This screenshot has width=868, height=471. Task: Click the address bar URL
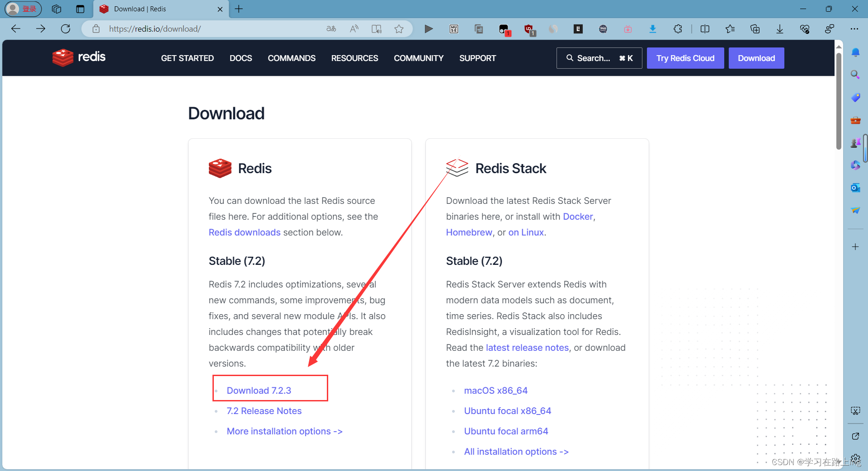(155, 29)
